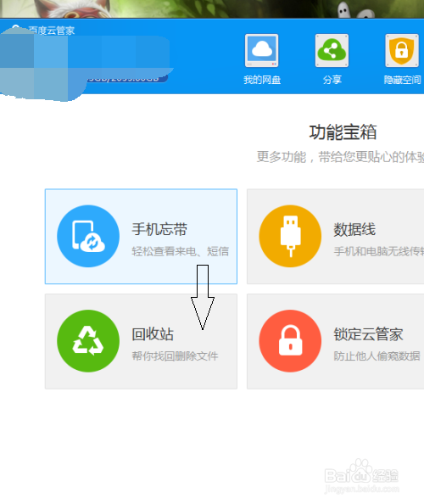Click the 数据线 USB cable icon
This screenshot has width=424, height=504.
pyautogui.click(x=290, y=236)
